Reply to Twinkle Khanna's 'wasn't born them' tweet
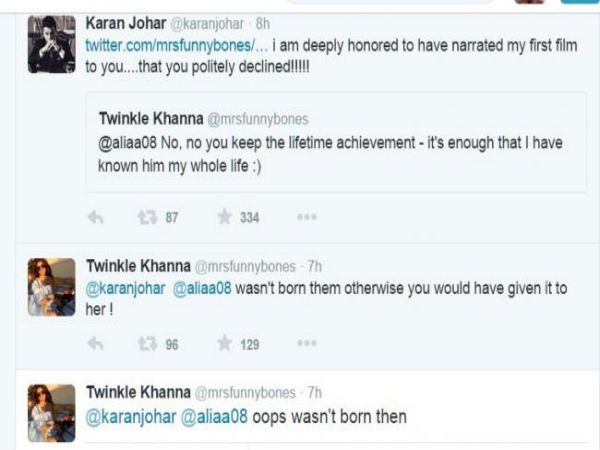The height and width of the screenshot is (450, 600). point(96,343)
